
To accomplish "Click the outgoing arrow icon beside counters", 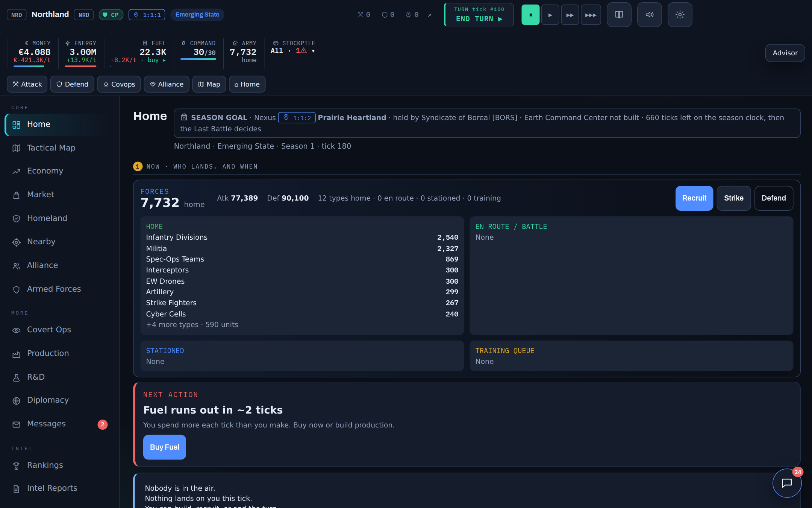I will click(x=430, y=15).
